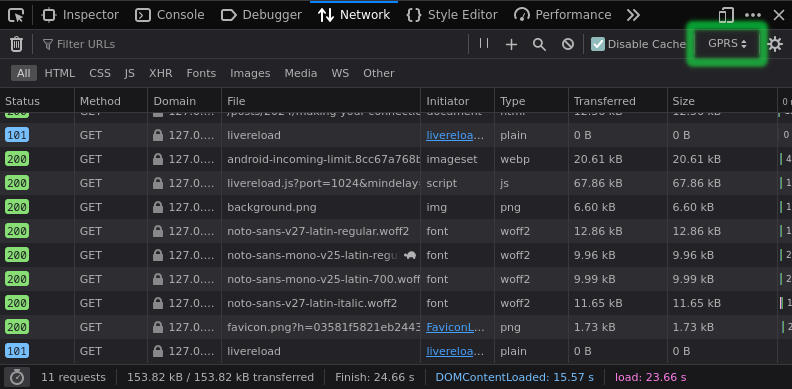Switch to the Performance tab
Image resolution: width=792 pixels, height=389 pixels.
coord(562,15)
